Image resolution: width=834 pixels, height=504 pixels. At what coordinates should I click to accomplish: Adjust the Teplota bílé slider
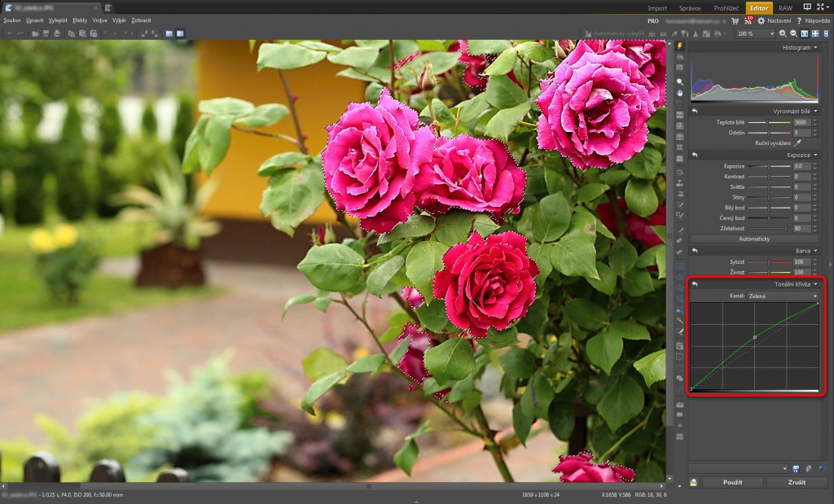768,122
